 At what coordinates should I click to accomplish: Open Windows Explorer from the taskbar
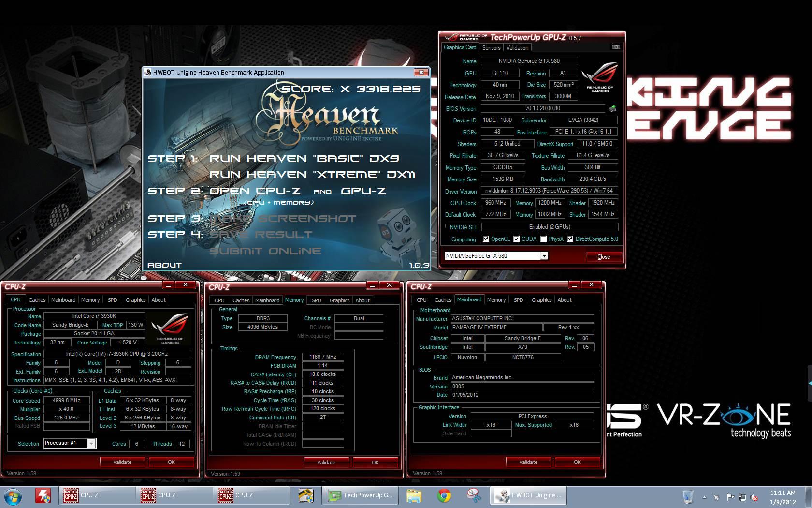click(x=414, y=496)
